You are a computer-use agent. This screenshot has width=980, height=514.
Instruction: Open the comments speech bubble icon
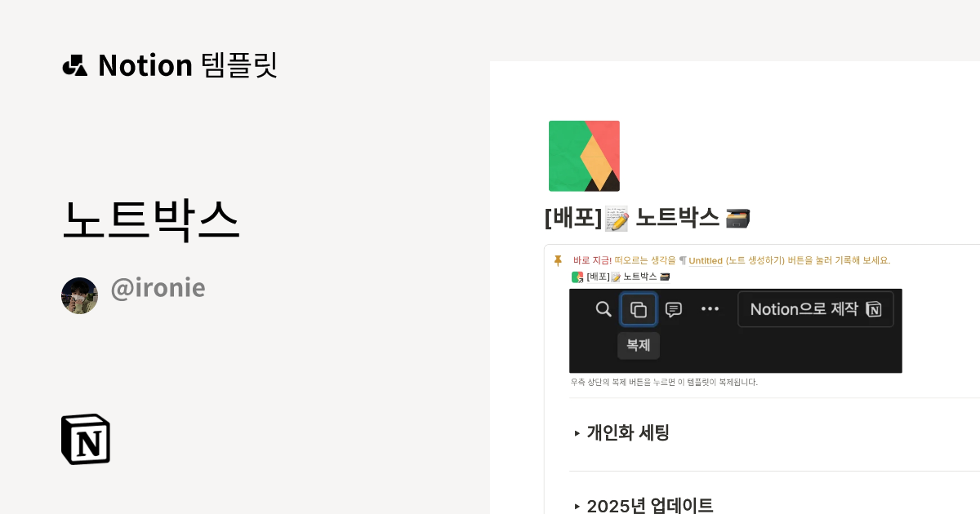(674, 309)
